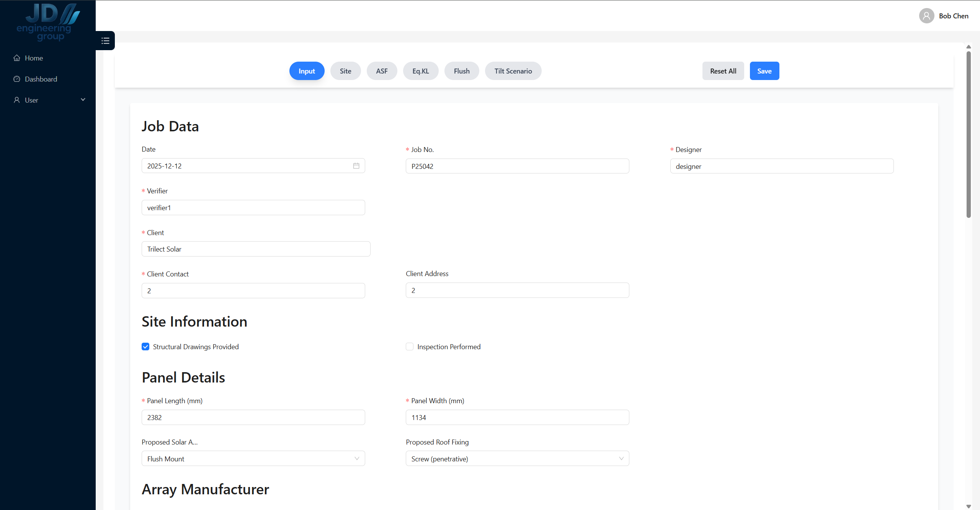Toggle the sidebar collapse menu icon
The height and width of the screenshot is (510, 980).
(105, 41)
